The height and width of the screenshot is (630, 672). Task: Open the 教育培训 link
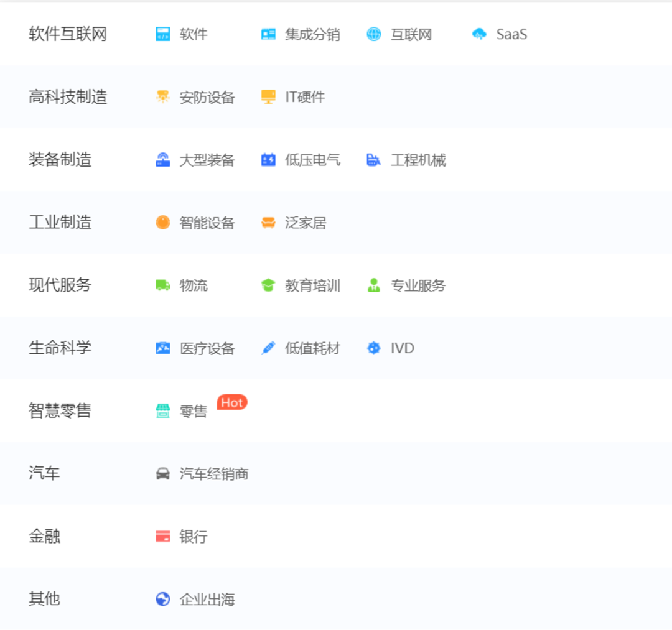click(312, 285)
